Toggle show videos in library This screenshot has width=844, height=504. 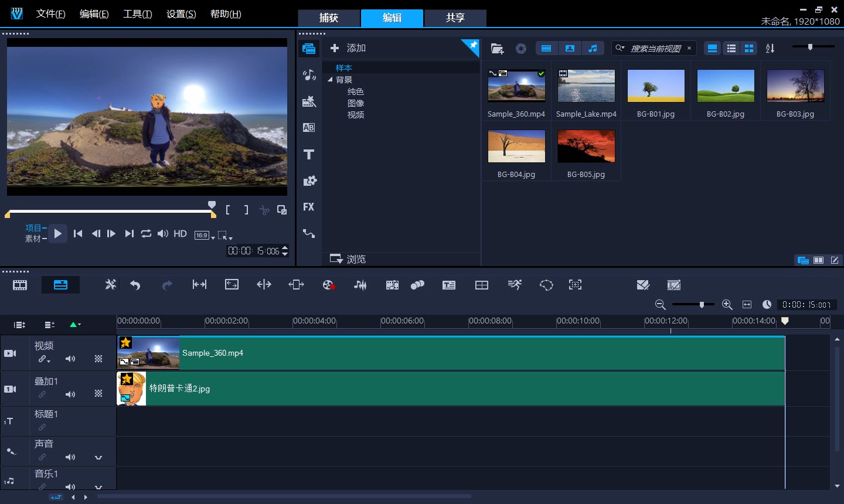[x=546, y=49]
